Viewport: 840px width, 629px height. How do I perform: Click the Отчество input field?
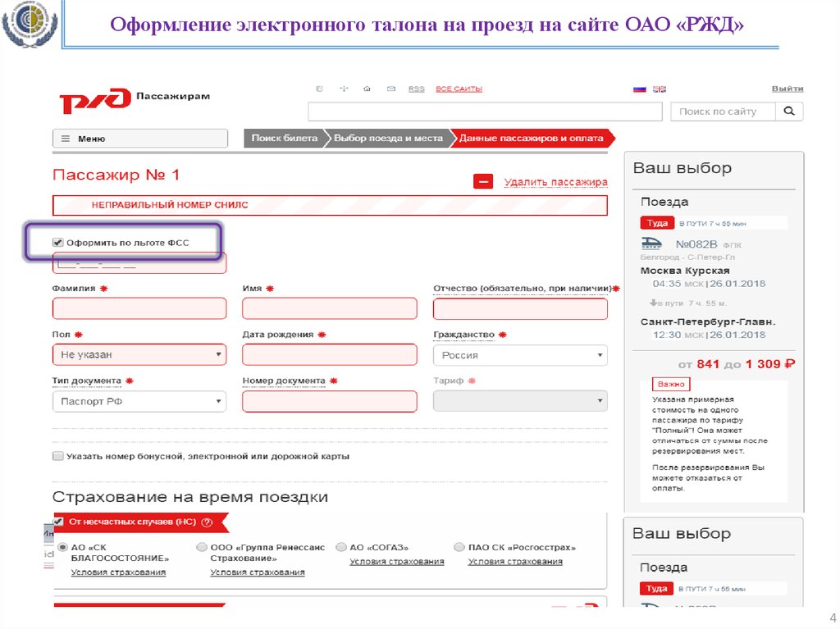520,309
